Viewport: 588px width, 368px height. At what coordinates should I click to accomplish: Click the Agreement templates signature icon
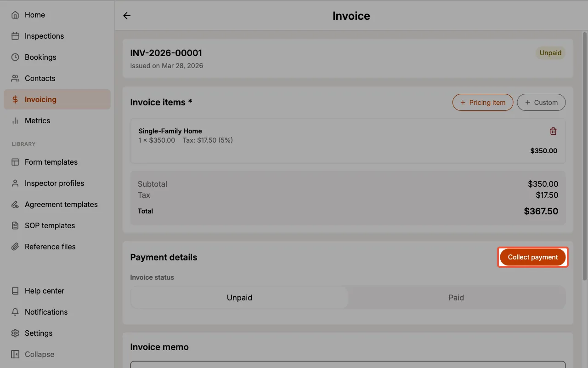click(x=15, y=204)
